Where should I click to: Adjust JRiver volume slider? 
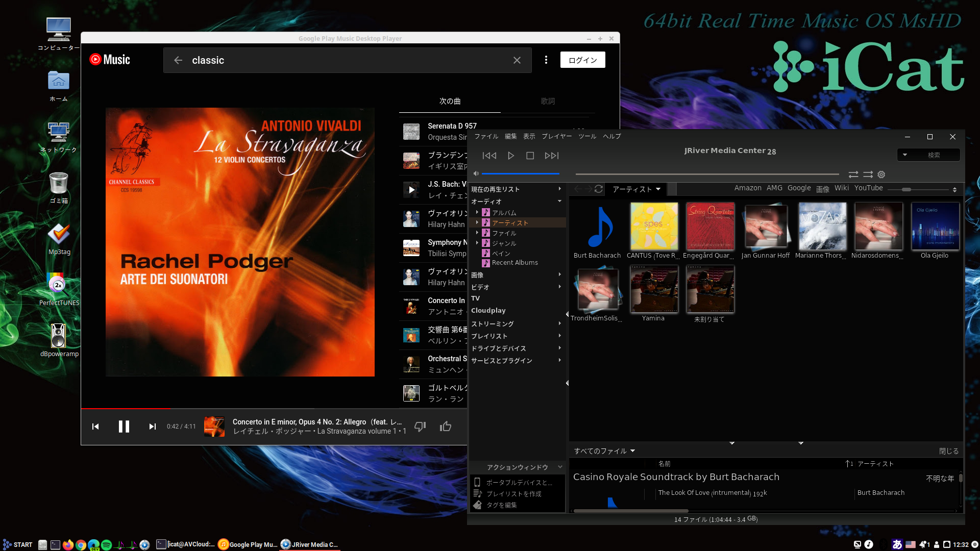(521, 173)
